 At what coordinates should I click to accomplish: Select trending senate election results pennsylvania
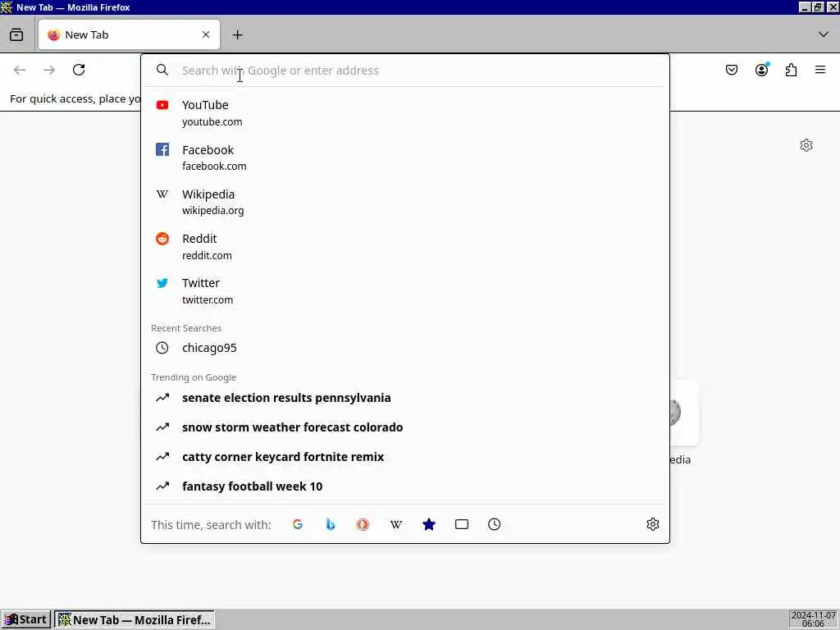tap(405, 398)
